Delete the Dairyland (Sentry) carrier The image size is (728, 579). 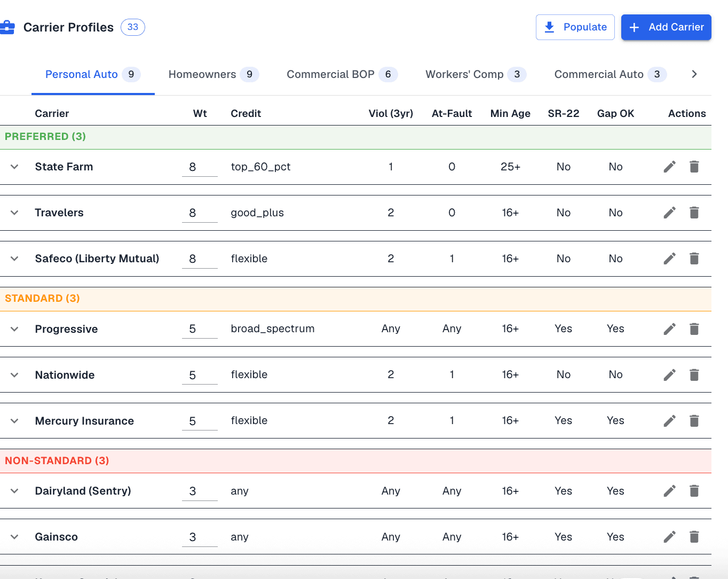coord(694,491)
